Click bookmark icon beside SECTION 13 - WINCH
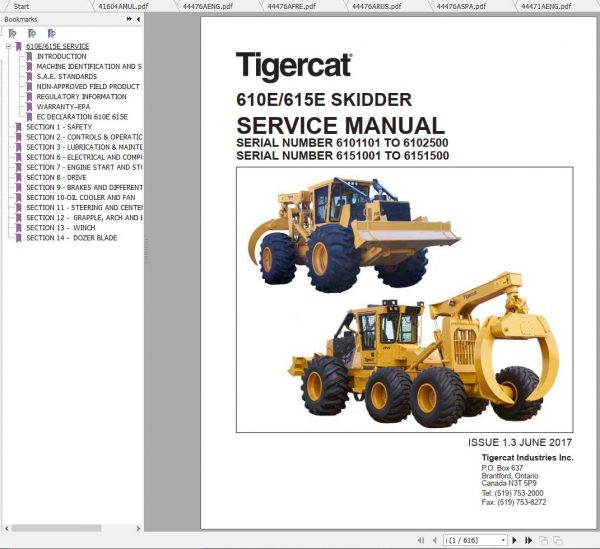600x549 pixels. (x=18, y=228)
